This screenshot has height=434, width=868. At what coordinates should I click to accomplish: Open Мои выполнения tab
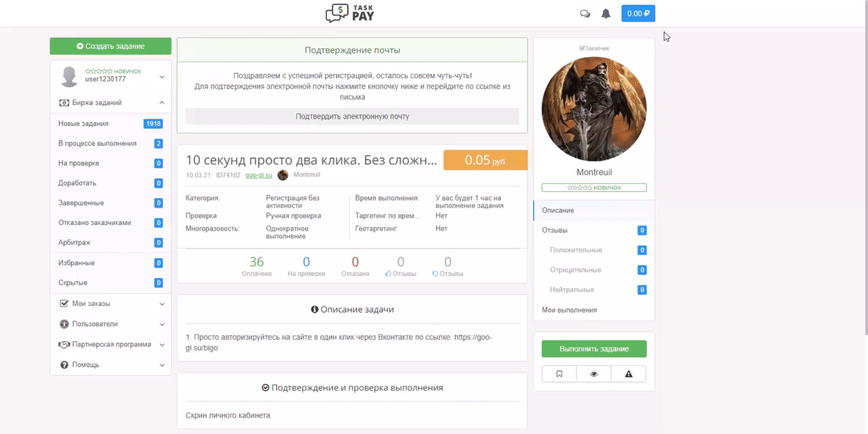point(594,310)
